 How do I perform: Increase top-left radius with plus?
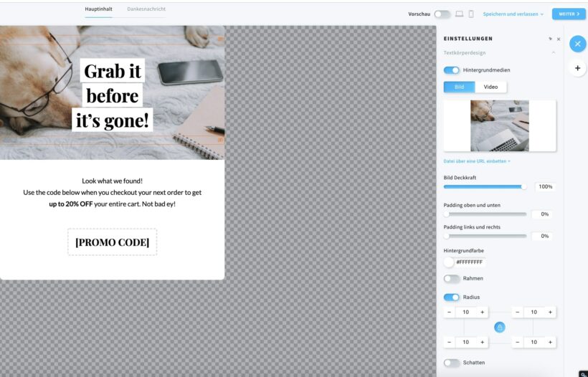point(483,312)
